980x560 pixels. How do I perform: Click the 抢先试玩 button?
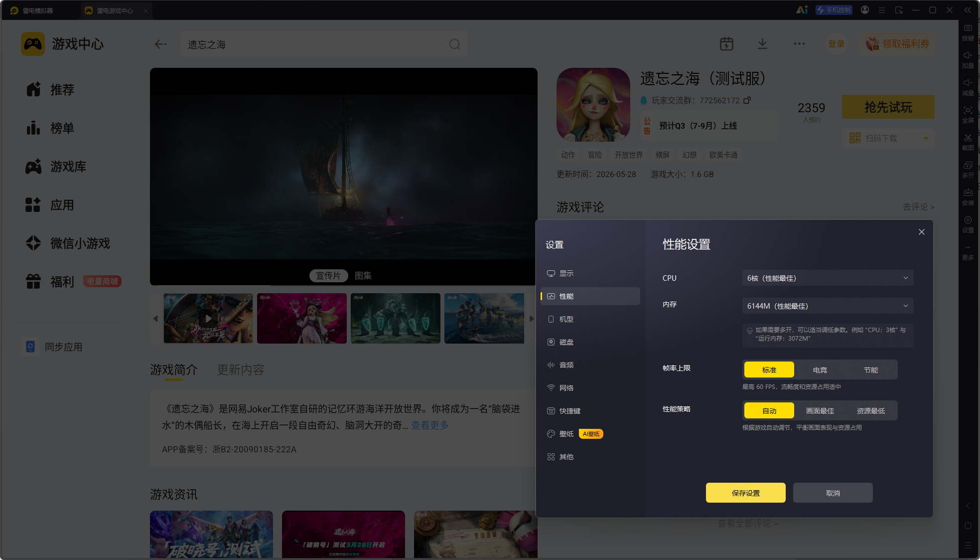(888, 107)
